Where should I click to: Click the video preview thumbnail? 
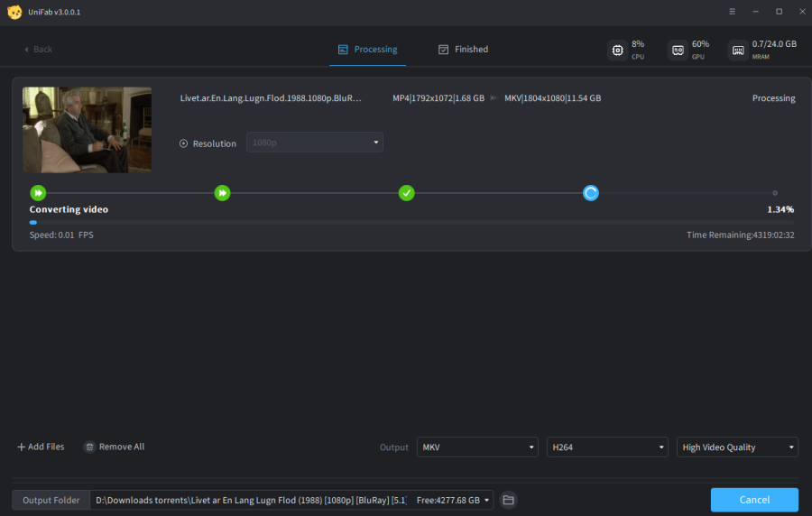[x=87, y=129]
